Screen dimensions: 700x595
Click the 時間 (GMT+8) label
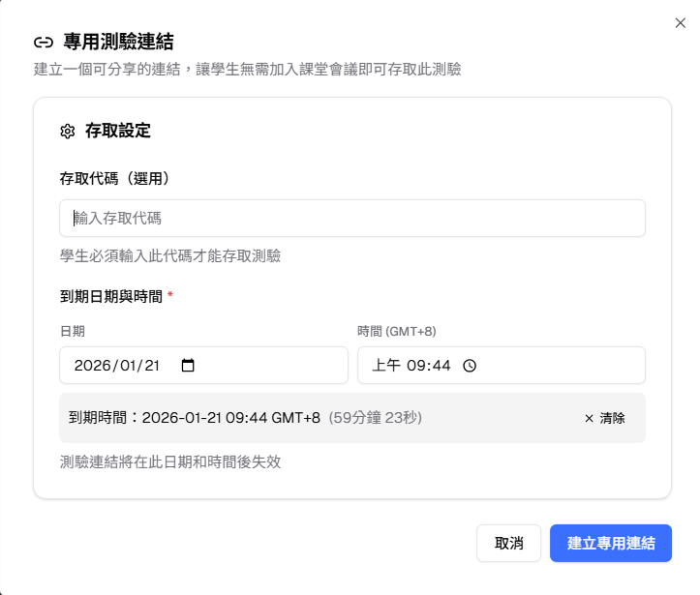click(x=396, y=332)
